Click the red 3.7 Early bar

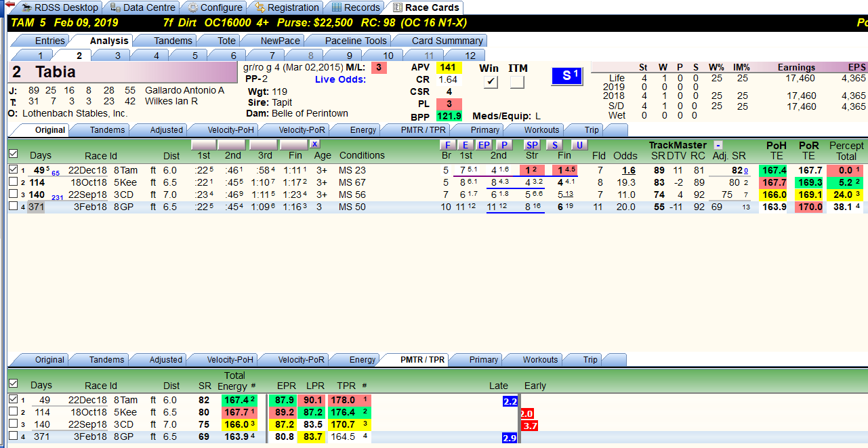click(530, 426)
